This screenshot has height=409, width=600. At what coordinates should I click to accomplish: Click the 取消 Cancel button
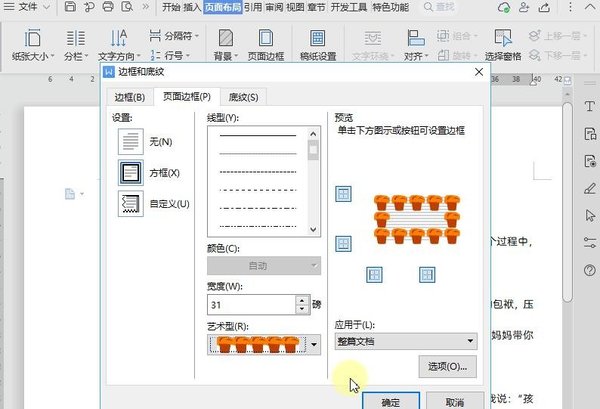[x=445, y=399]
